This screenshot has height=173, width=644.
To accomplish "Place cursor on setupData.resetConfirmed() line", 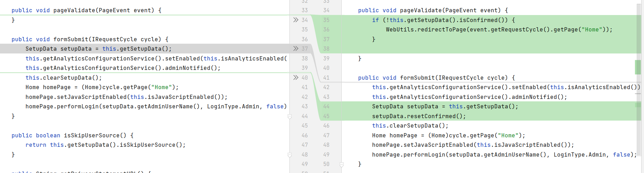I will point(419,116).
